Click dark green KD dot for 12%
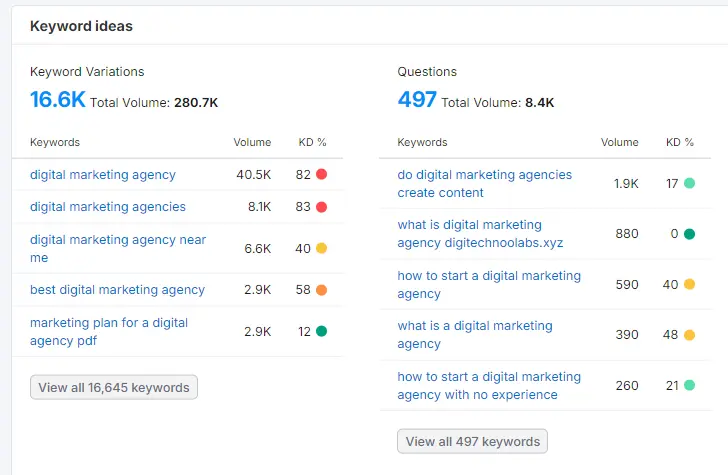This screenshot has width=728, height=475. pos(322,331)
